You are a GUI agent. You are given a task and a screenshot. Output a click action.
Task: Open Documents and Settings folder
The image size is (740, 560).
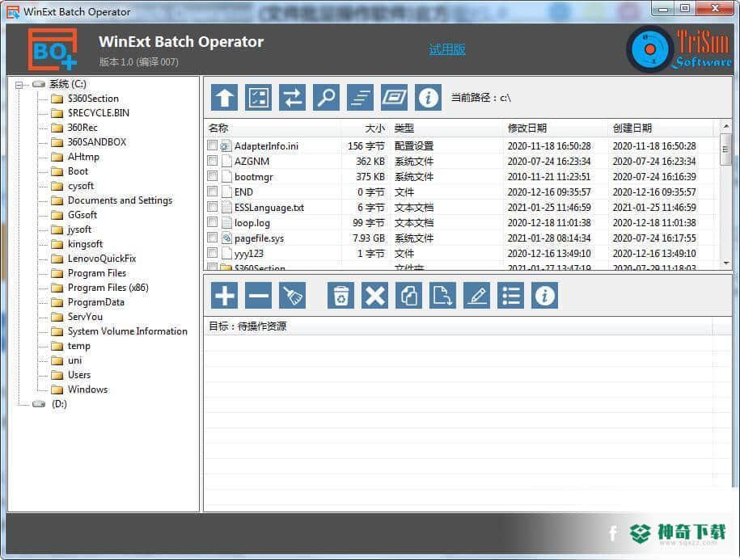click(x=120, y=200)
